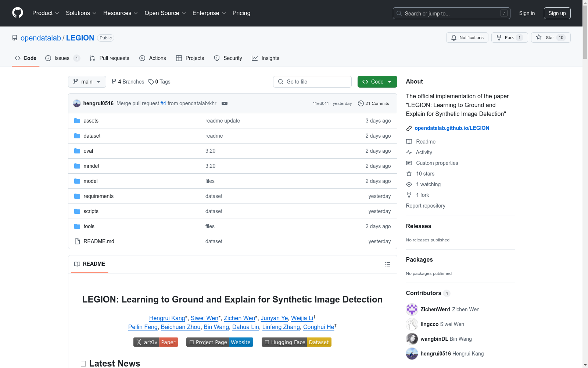This screenshot has width=588, height=368.
Task: Open the opendatalab.github.io/LEGION link
Action: 452,128
